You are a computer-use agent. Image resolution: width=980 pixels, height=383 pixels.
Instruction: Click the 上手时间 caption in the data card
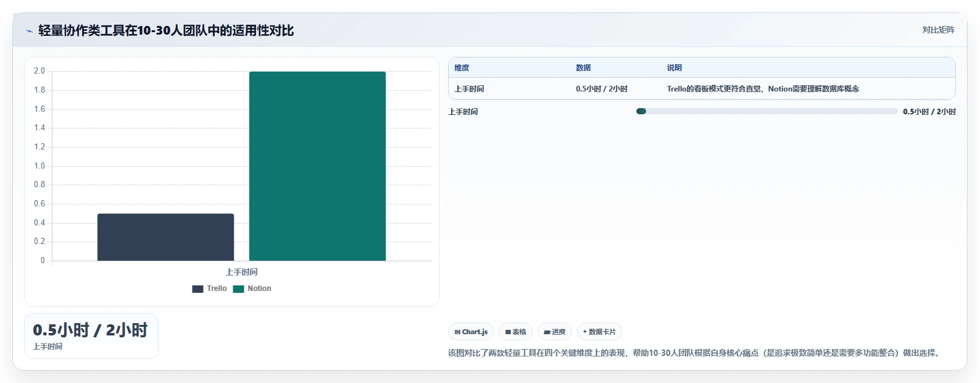(x=48, y=347)
